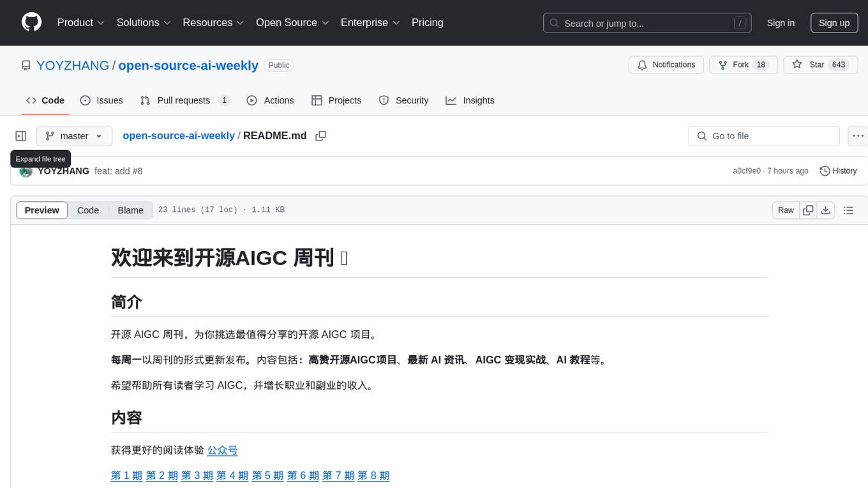
Task: Switch to the Projects tab
Action: pyautogui.click(x=336, y=100)
